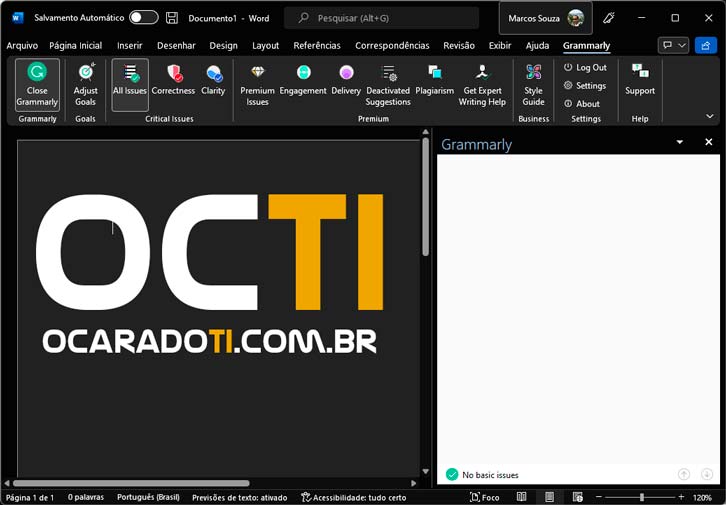726x505 pixels.
Task: Switch to Print Layout view icon
Action: (549, 497)
